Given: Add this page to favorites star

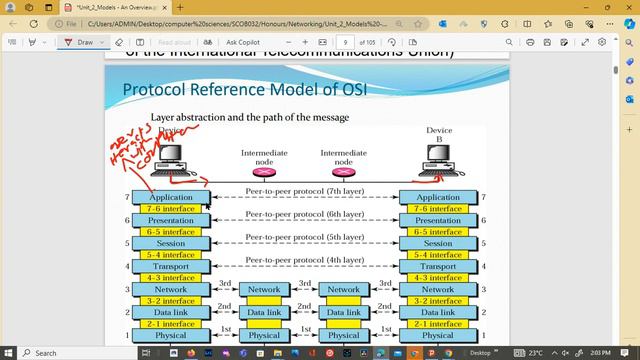Looking at the screenshot, I should (x=418, y=24).
